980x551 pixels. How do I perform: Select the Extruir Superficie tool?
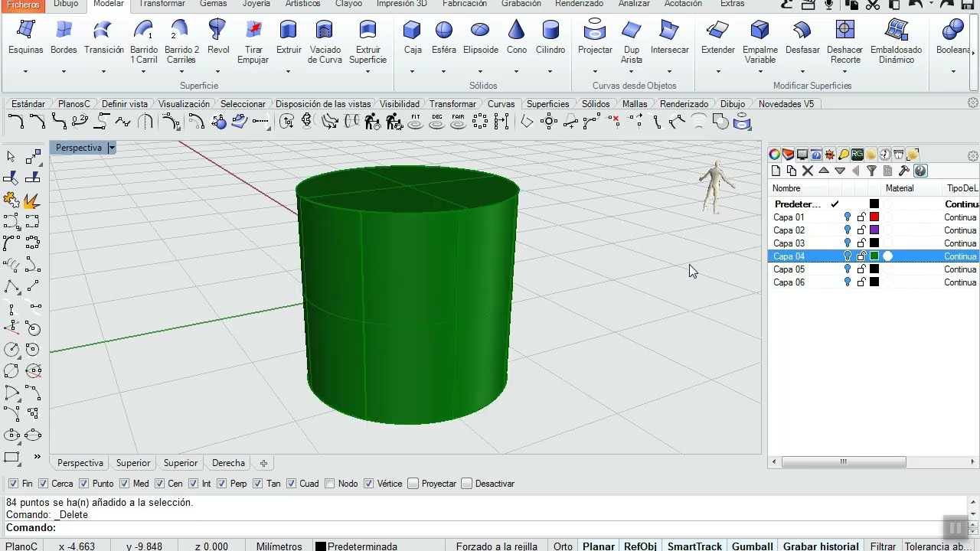[x=368, y=42]
